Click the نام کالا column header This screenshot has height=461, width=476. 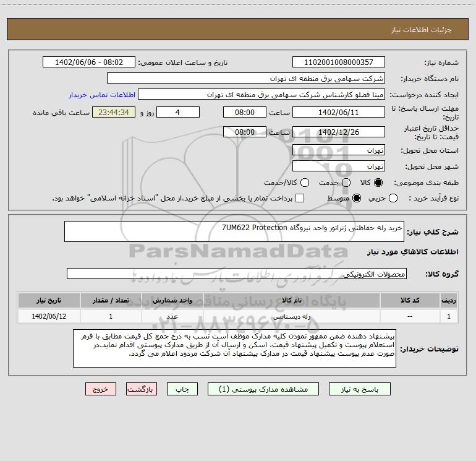[291, 300]
